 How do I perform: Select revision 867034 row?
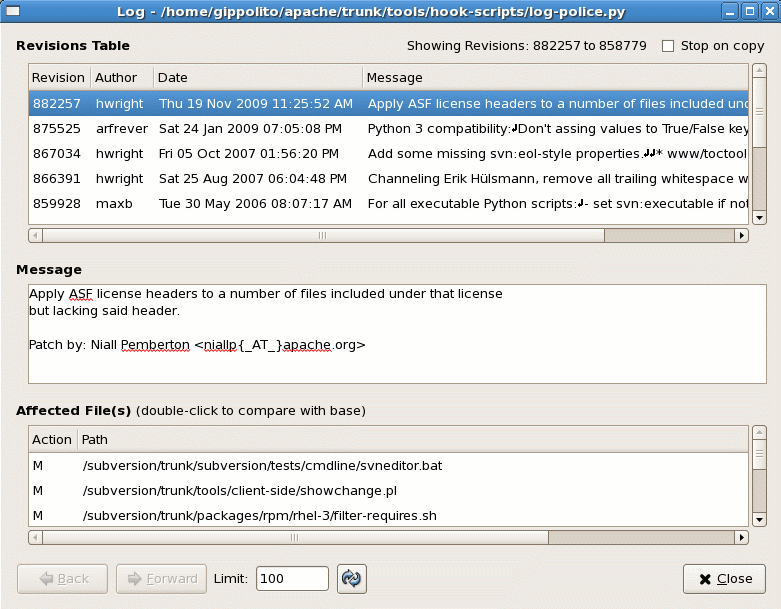click(389, 153)
